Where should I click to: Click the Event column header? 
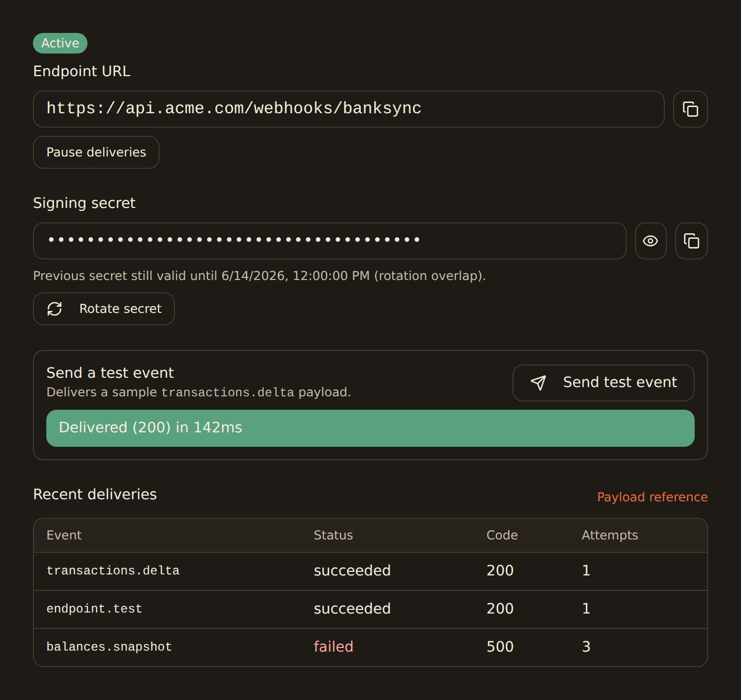point(64,535)
